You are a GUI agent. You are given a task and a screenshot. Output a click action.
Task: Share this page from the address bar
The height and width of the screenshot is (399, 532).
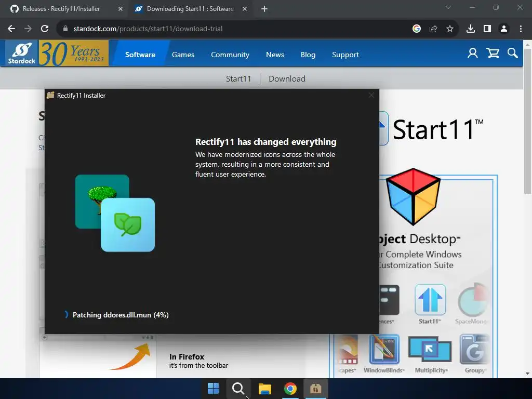click(433, 29)
